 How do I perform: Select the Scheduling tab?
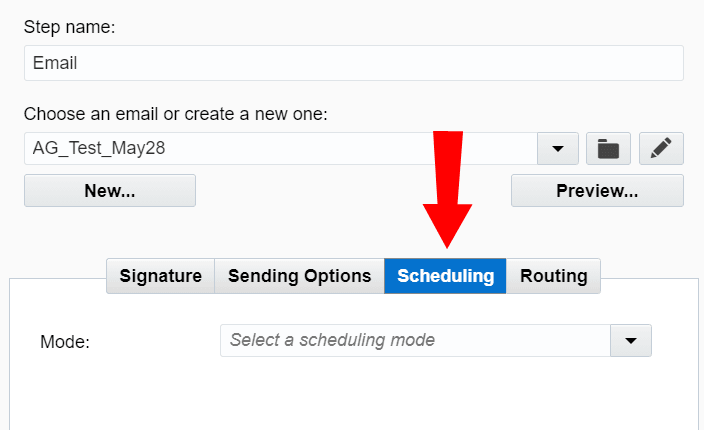click(446, 276)
